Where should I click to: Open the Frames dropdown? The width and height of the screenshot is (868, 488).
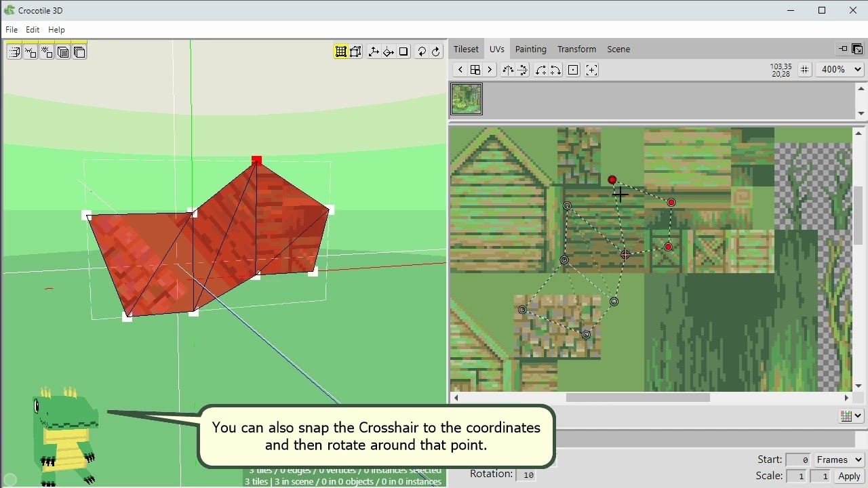point(840,460)
